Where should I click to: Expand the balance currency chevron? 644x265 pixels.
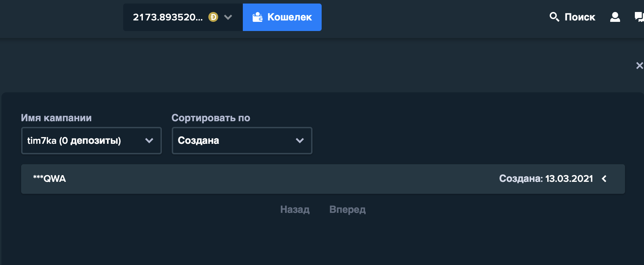228,17
